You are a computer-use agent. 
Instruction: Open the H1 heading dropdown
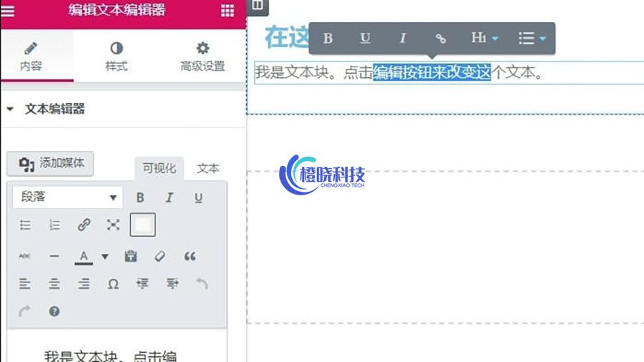pyautogui.click(x=484, y=39)
